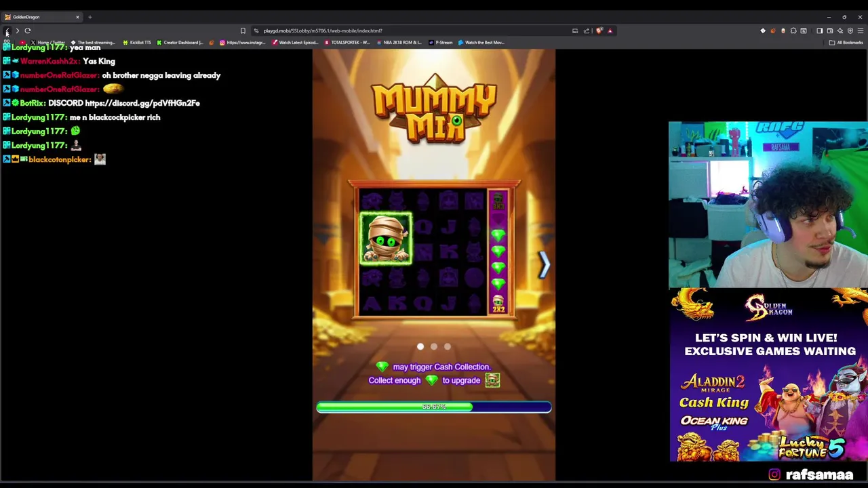
Task: Open the Creator Dashboard bookmark
Action: tap(180, 42)
